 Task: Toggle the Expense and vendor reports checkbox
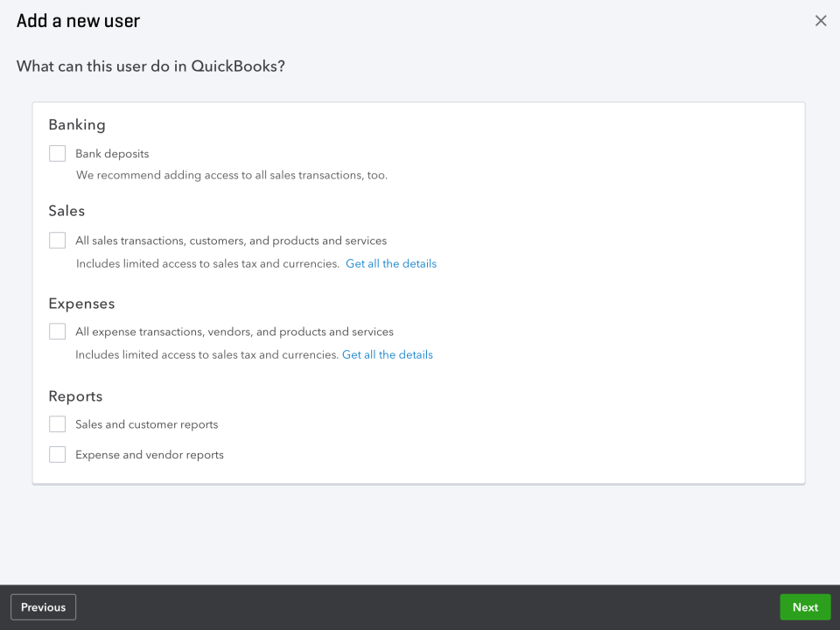pyautogui.click(x=57, y=454)
